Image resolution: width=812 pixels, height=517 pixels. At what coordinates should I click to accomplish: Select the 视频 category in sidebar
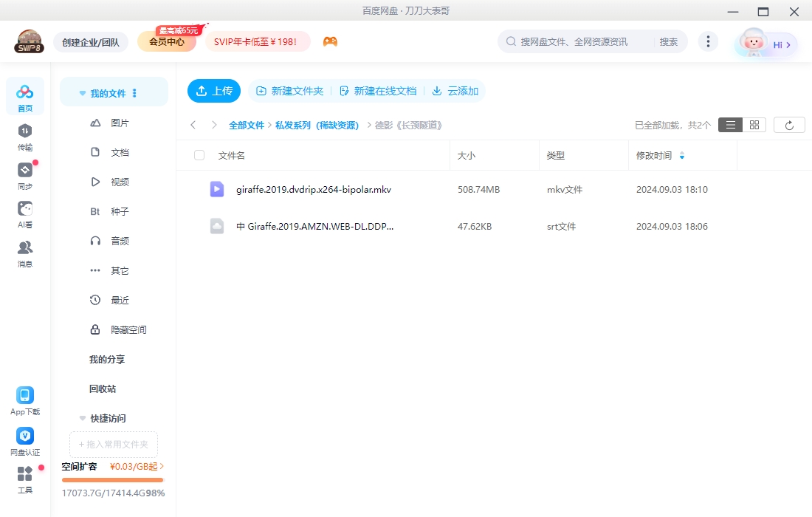point(120,182)
